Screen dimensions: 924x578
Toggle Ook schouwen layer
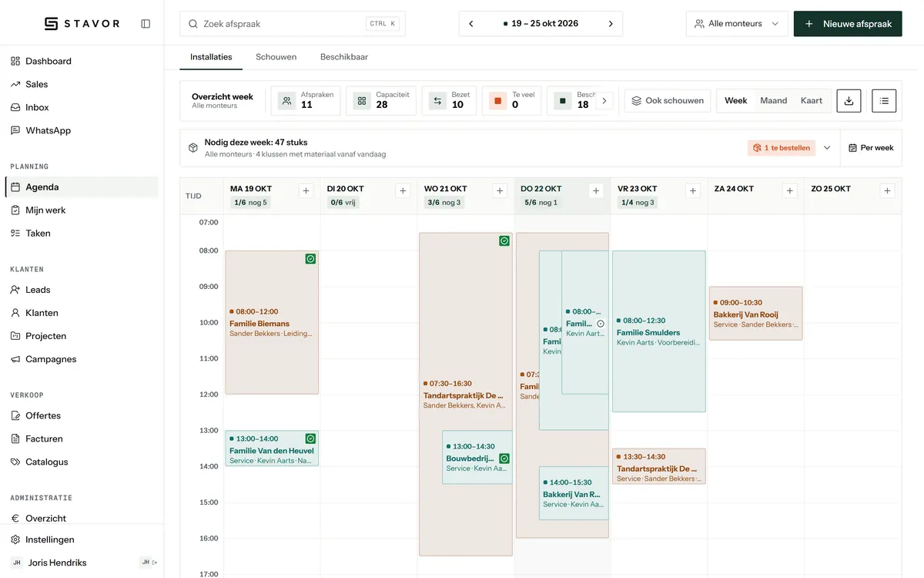[x=668, y=100]
